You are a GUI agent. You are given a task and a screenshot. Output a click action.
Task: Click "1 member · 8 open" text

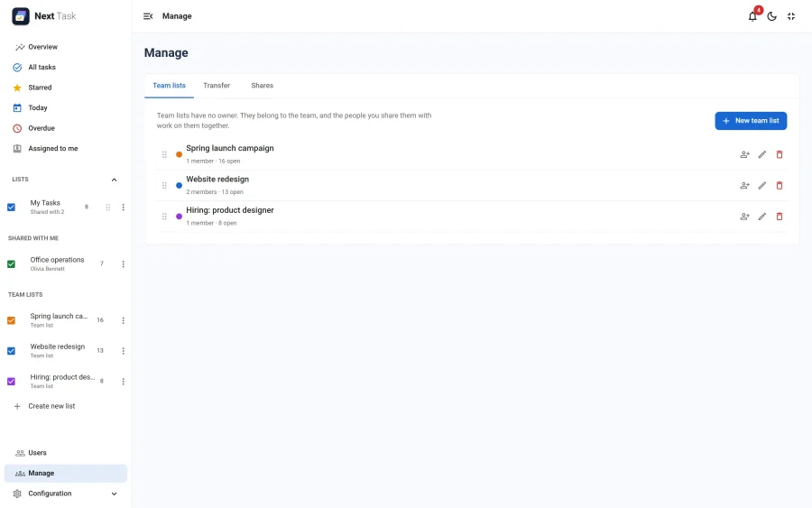tap(211, 223)
